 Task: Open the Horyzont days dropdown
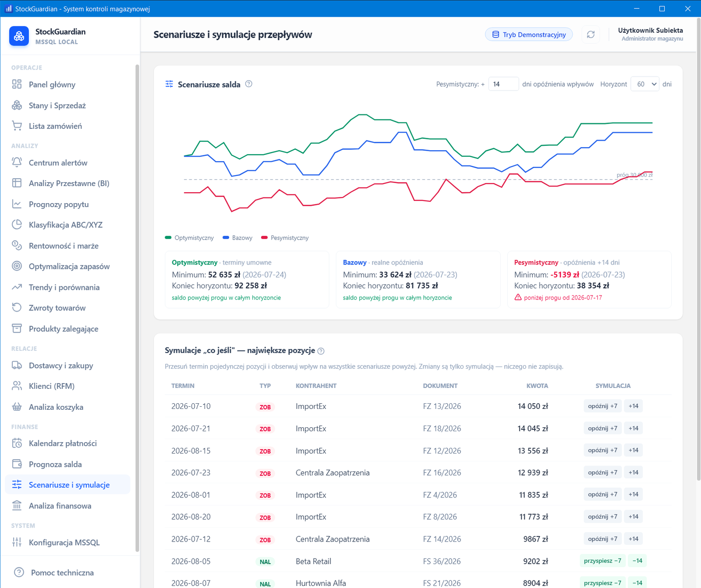[645, 84]
